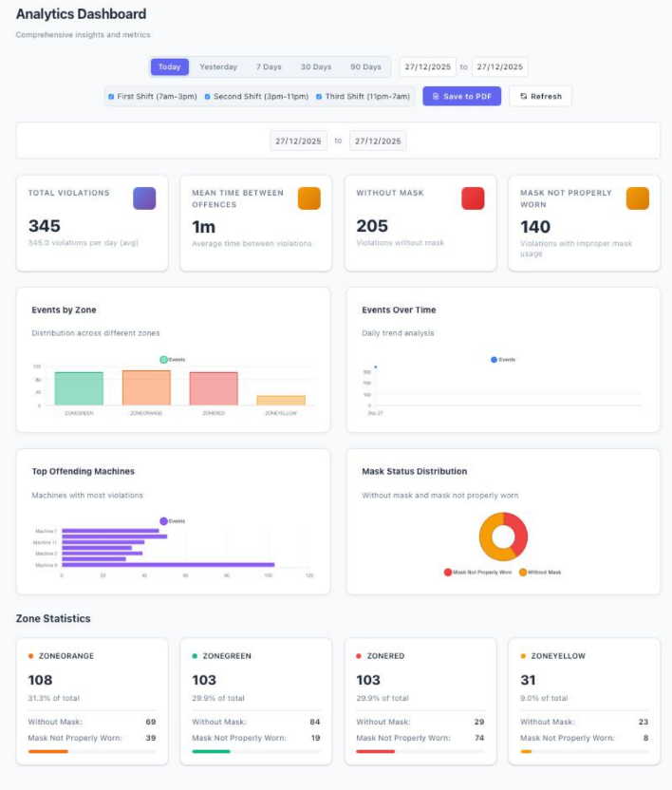Screen dimensions: 672x790
Task: Select the 30 Days range tab
Action: pyautogui.click(x=316, y=66)
